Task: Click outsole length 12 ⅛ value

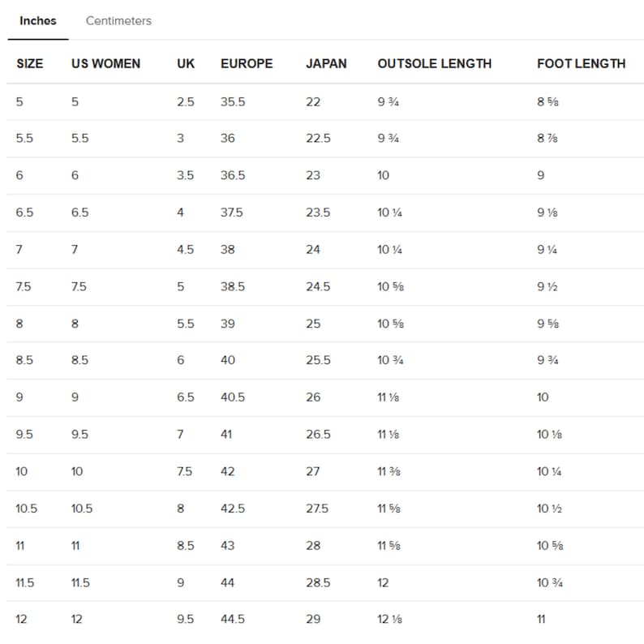Action: click(x=390, y=620)
